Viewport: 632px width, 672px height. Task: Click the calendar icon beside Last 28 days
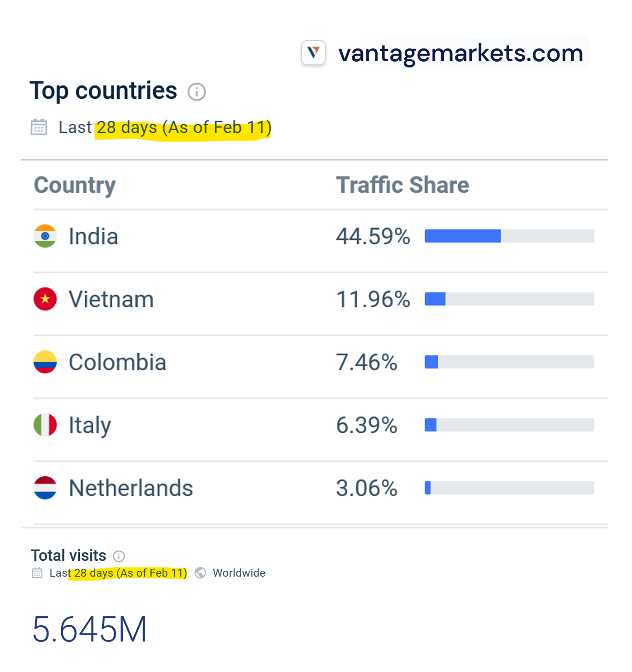(x=38, y=127)
